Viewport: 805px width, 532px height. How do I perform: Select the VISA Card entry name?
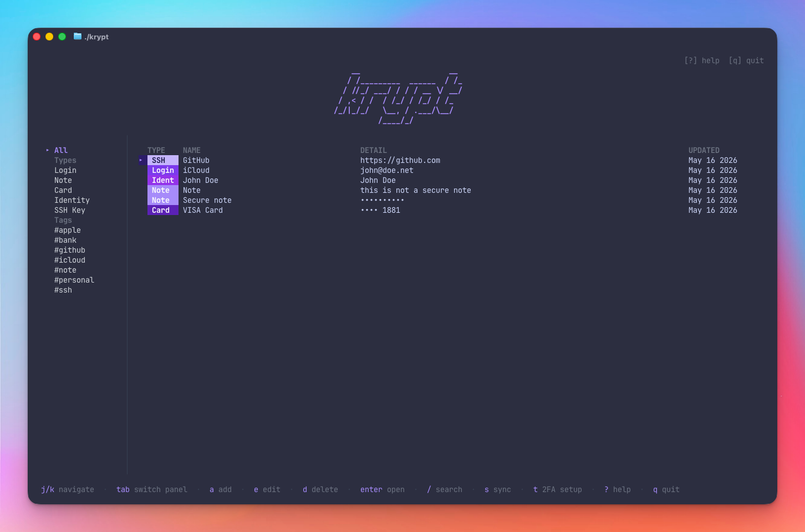tap(203, 210)
